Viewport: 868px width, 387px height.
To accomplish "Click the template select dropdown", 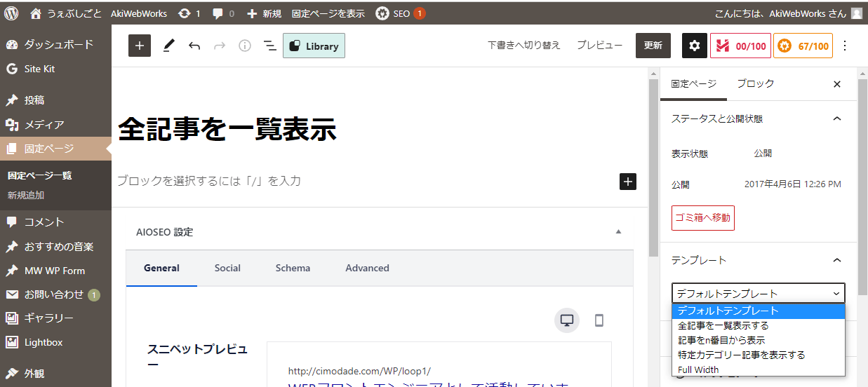I will [x=758, y=293].
